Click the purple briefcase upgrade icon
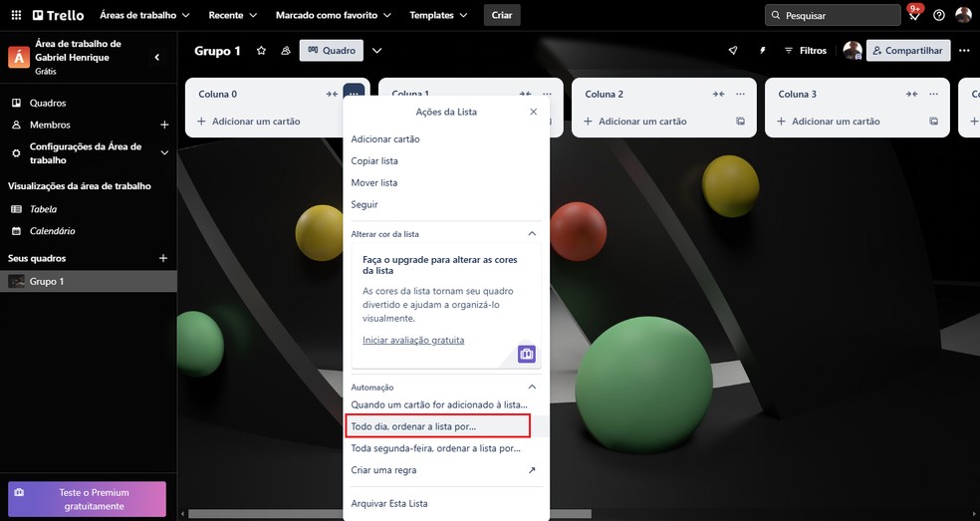Image resolution: width=980 pixels, height=521 pixels. click(527, 354)
